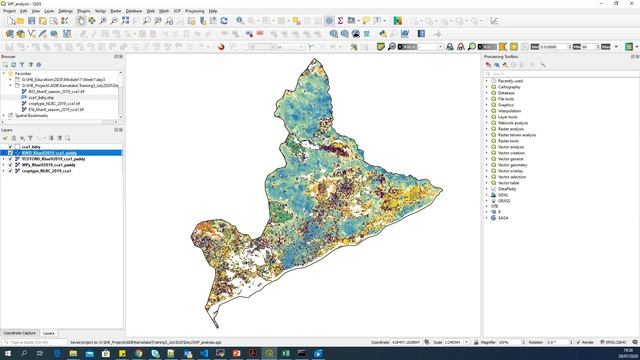Viewport: 640px width, 360px height.
Task: Create a new project via toolbar icon
Action: tap(11, 21)
